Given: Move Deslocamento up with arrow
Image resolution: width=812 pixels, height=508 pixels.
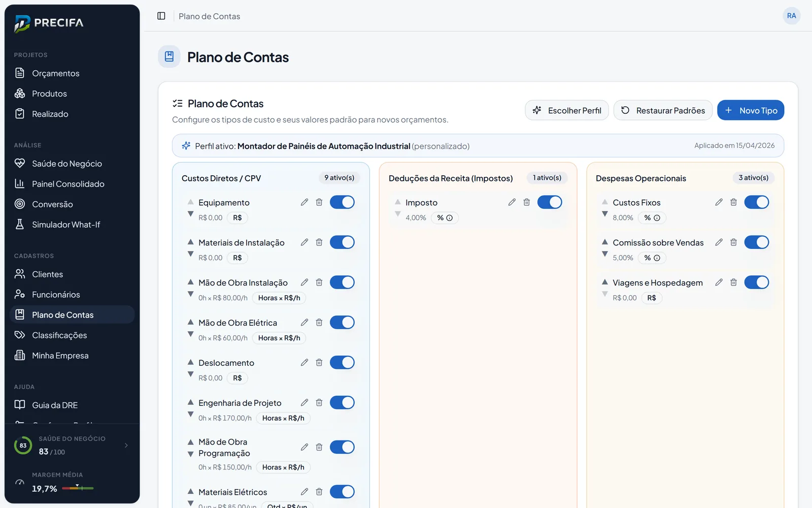Looking at the screenshot, I should [x=191, y=362].
